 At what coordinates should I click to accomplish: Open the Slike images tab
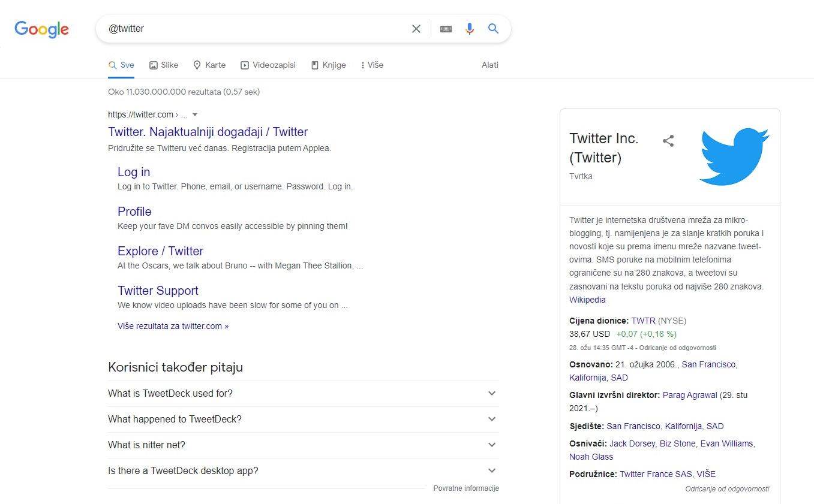tap(163, 65)
